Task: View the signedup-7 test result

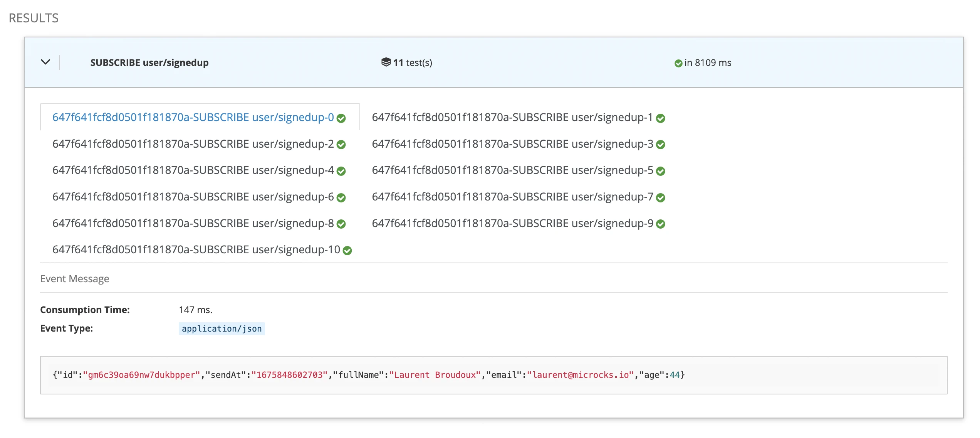Action: pyautogui.click(x=512, y=197)
